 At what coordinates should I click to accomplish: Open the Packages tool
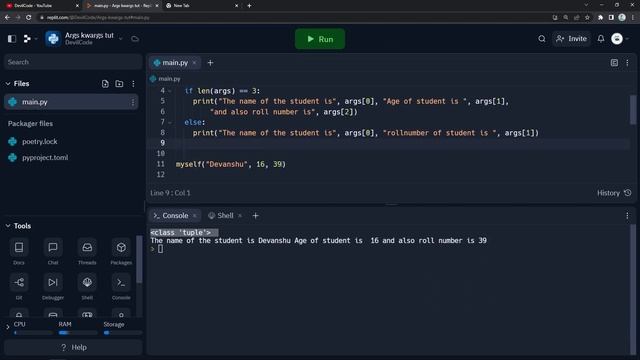tap(121, 252)
